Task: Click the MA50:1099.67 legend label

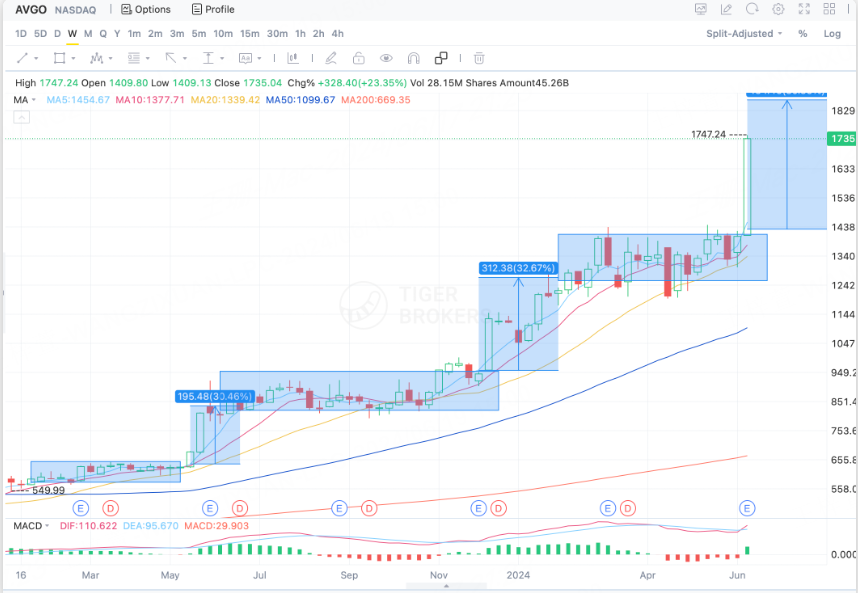Action: [300, 100]
